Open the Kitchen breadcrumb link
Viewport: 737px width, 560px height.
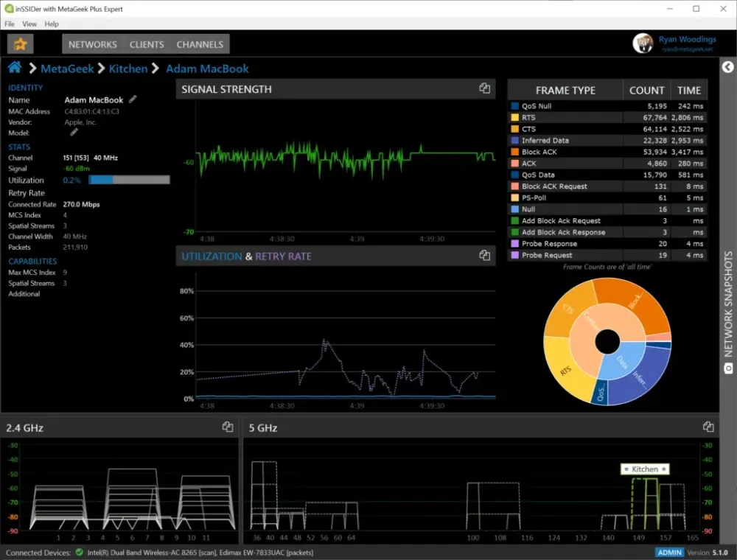click(128, 68)
